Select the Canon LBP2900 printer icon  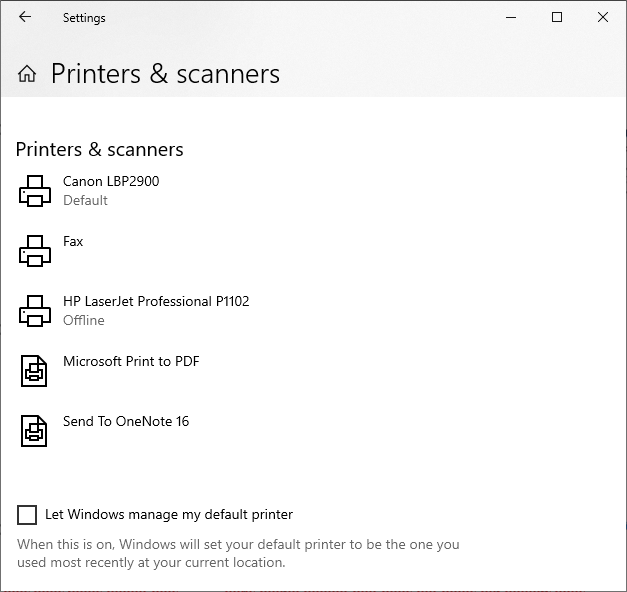[35, 191]
